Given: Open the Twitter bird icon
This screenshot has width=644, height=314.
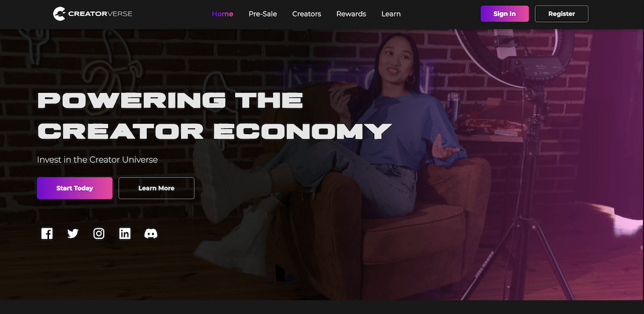Looking at the screenshot, I should coord(73,234).
